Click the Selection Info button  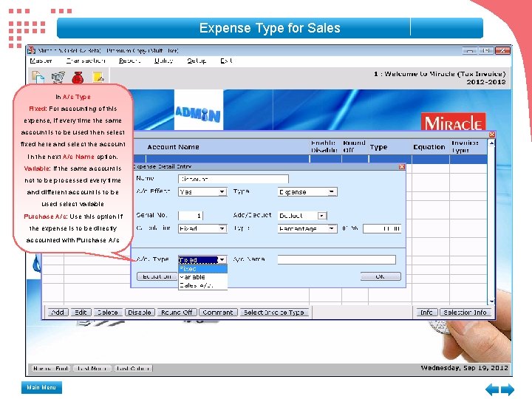point(465,312)
